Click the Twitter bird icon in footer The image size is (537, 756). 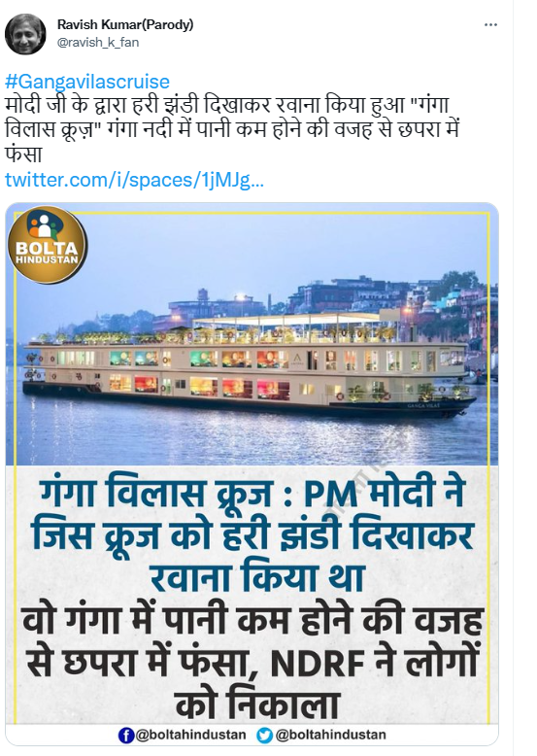(264, 736)
